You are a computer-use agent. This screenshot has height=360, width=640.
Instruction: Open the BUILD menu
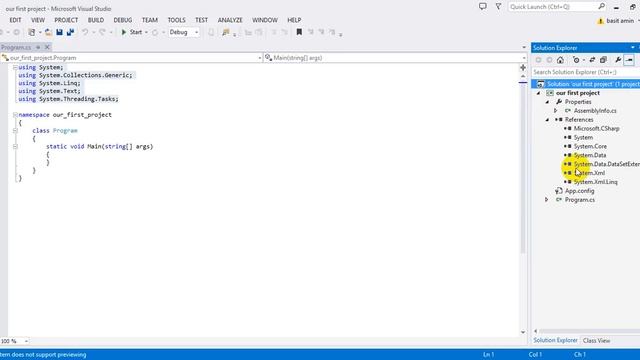coord(96,20)
